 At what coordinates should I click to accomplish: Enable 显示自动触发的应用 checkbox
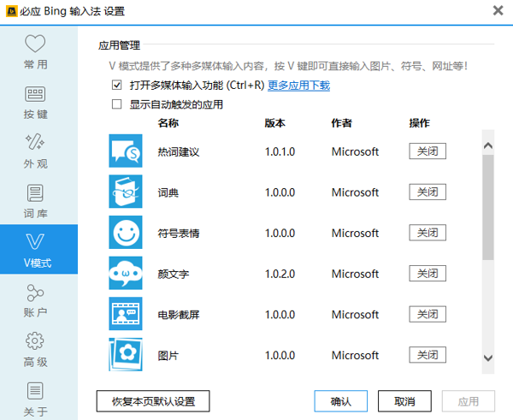(117, 104)
